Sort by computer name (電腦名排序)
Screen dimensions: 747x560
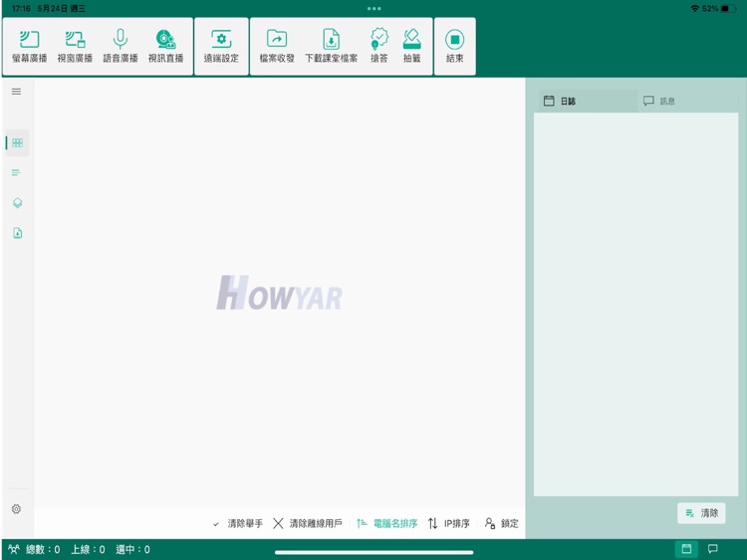coord(387,524)
